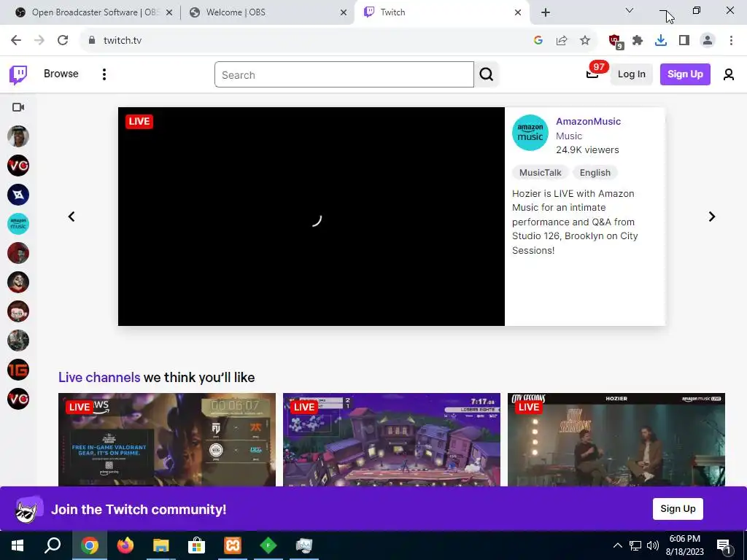Click the AmazonMusic round logo in featured card

click(530, 133)
